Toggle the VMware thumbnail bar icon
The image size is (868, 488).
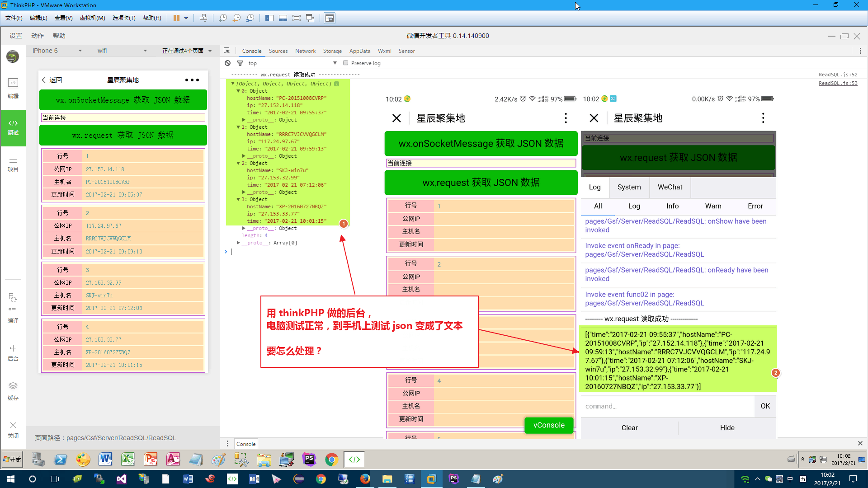click(x=283, y=18)
